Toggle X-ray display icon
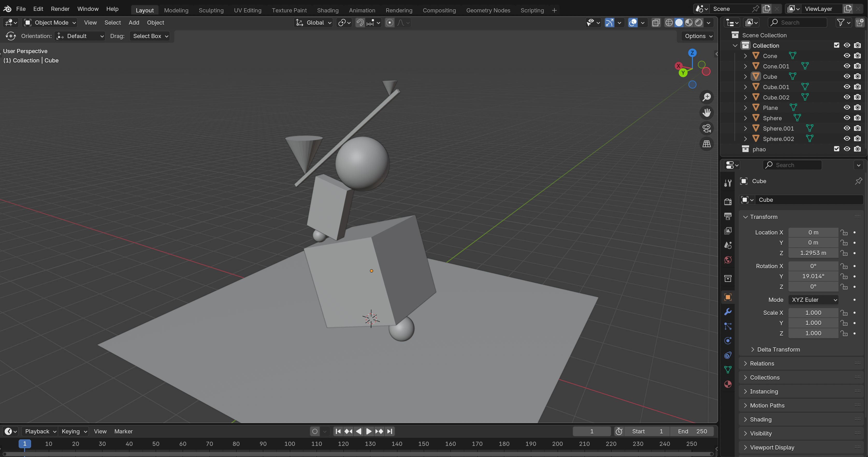 point(656,23)
